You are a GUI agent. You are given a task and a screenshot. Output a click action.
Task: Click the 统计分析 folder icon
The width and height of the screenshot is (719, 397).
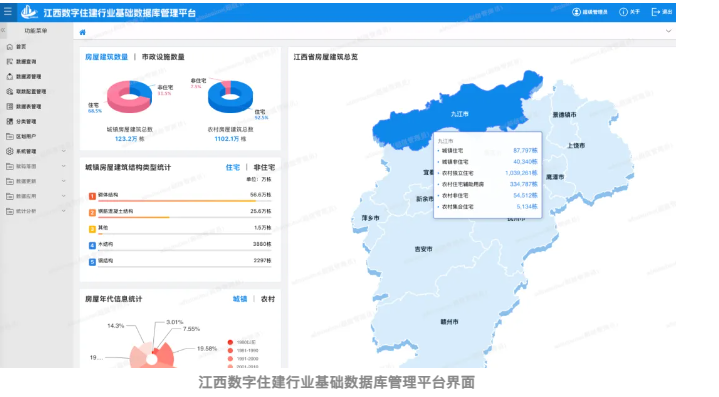10,211
